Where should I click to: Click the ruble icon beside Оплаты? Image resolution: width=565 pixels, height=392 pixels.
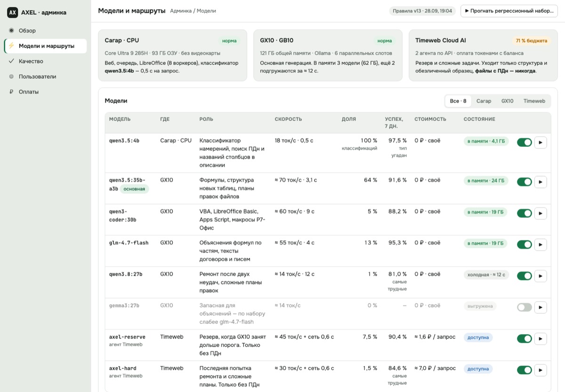point(11,92)
